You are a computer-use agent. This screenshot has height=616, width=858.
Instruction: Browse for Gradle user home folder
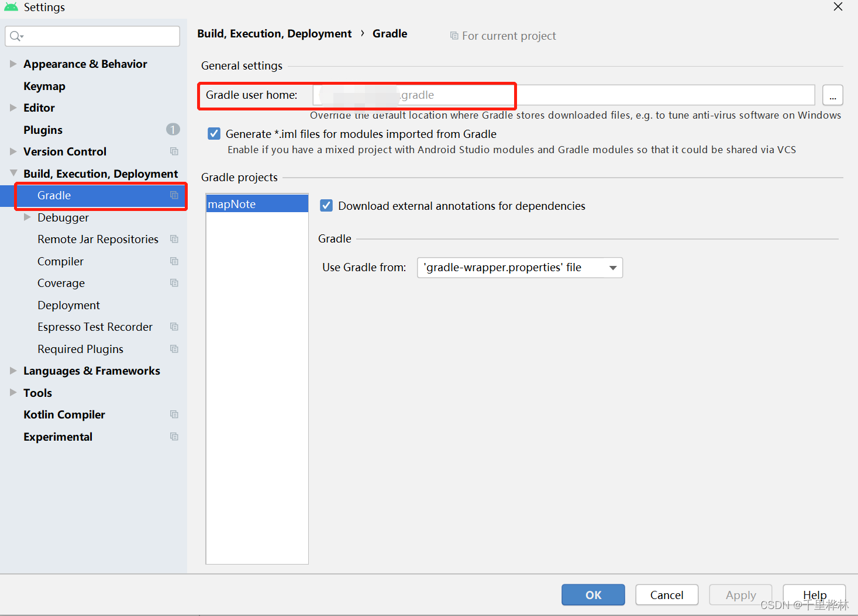pyautogui.click(x=832, y=95)
